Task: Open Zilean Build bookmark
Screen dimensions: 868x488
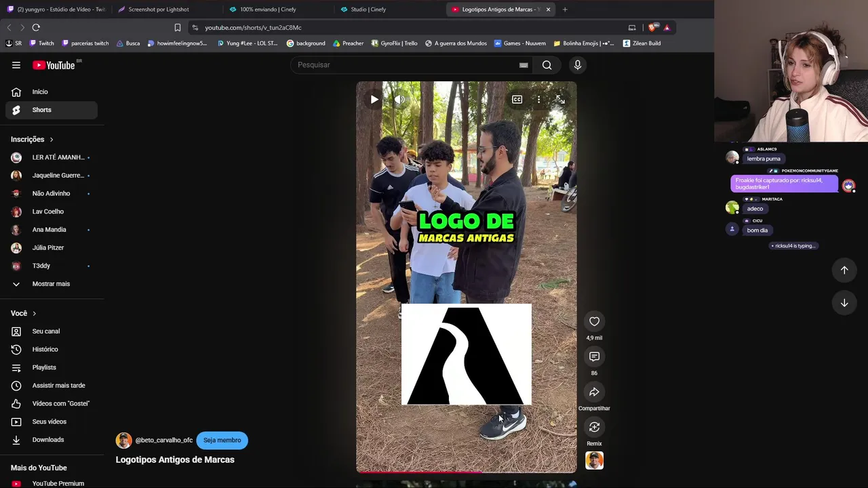Action: pyautogui.click(x=642, y=43)
